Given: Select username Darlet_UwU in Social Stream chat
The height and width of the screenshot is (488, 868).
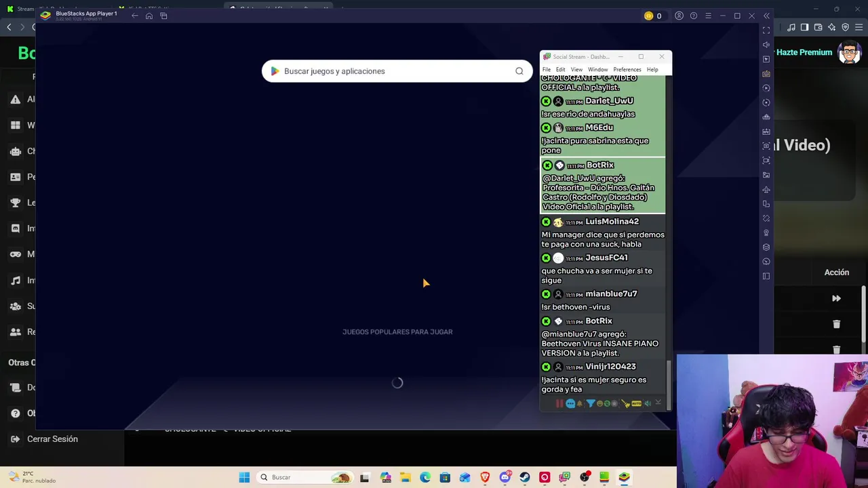Looking at the screenshot, I should (x=609, y=101).
